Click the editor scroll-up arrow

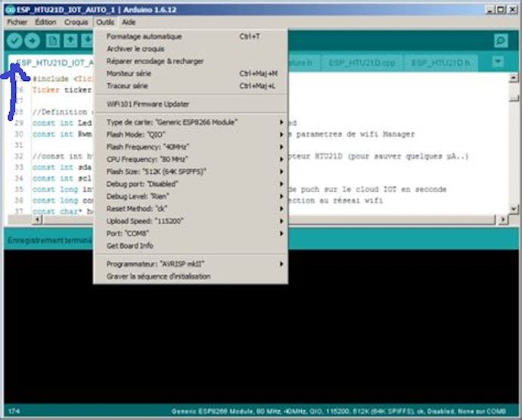[514, 78]
